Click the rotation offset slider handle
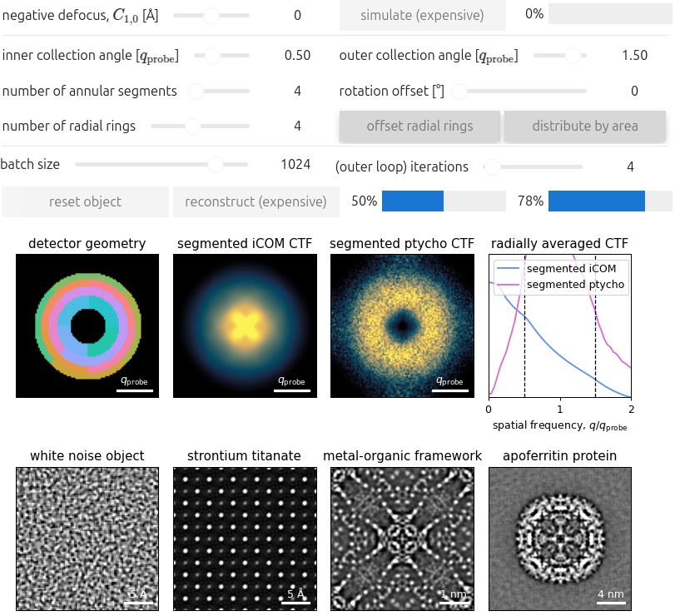The width and height of the screenshot is (680, 616). pyautogui.click(x=459, y=91)
